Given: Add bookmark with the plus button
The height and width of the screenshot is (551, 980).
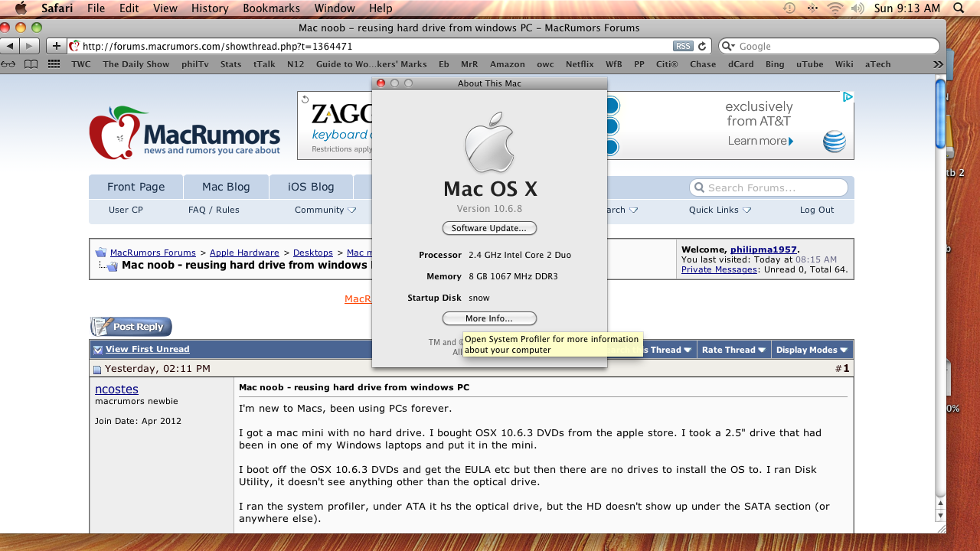Looking at the screenshot, I should 56,46.
